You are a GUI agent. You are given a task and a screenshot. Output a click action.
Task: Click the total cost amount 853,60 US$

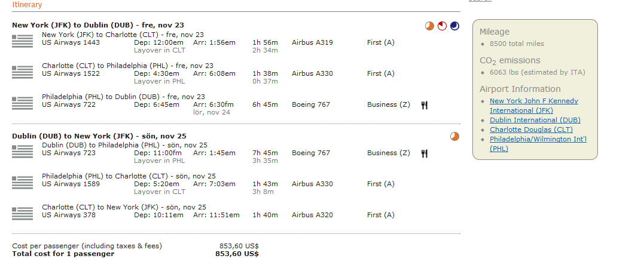tap(237, 254)
